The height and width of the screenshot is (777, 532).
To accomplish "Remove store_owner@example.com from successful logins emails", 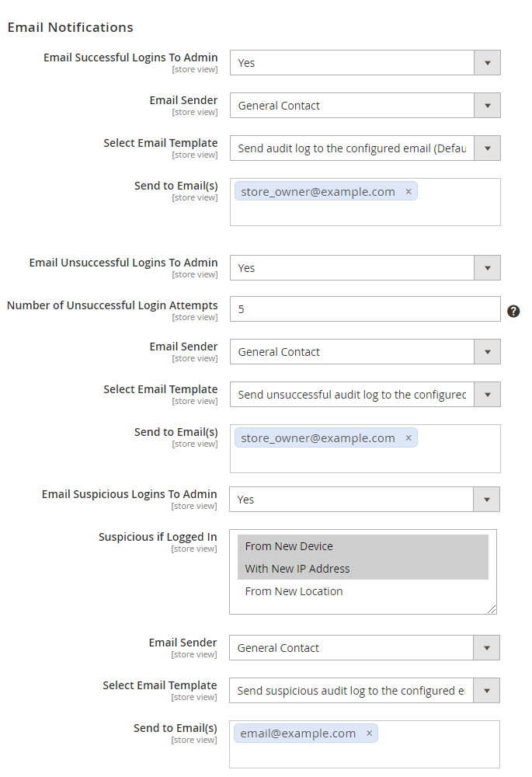I will tap(409, 192).
